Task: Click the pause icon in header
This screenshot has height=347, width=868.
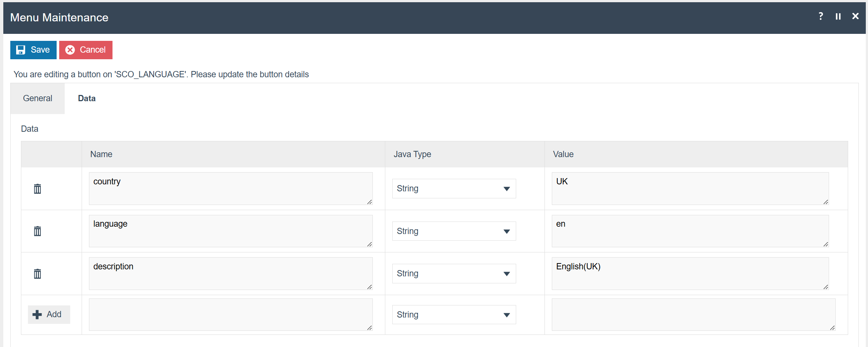Action: (x=838, y=17)
